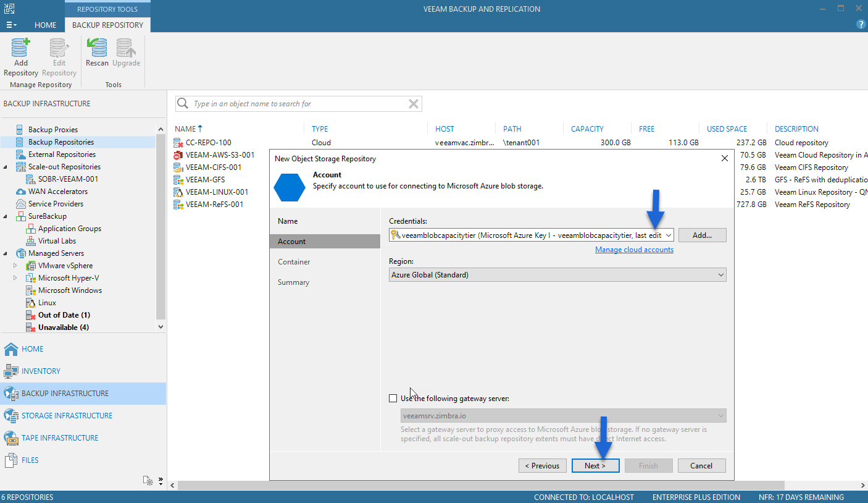868x503 pixels.
Task: Click the object name search field
Action: click(x=299, y=104)
